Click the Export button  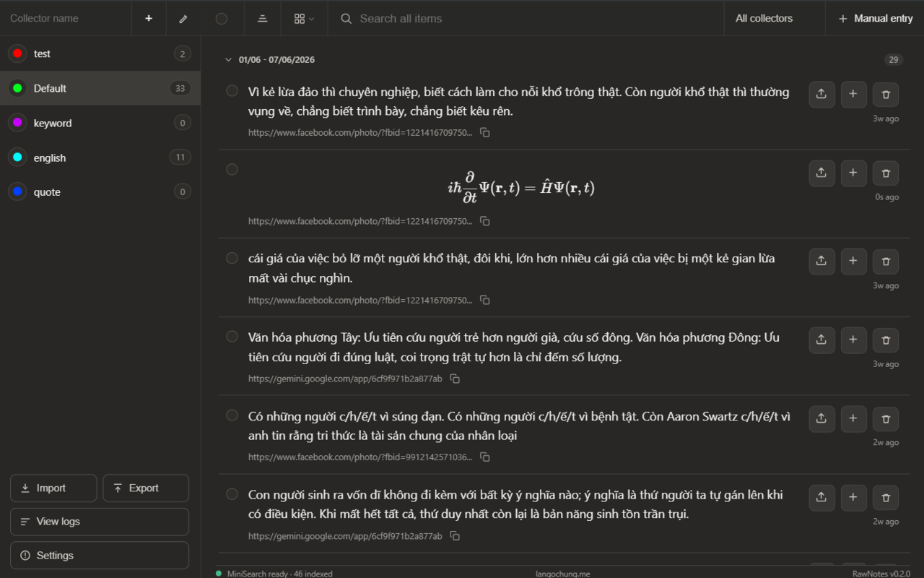click(x=146, y=488)
